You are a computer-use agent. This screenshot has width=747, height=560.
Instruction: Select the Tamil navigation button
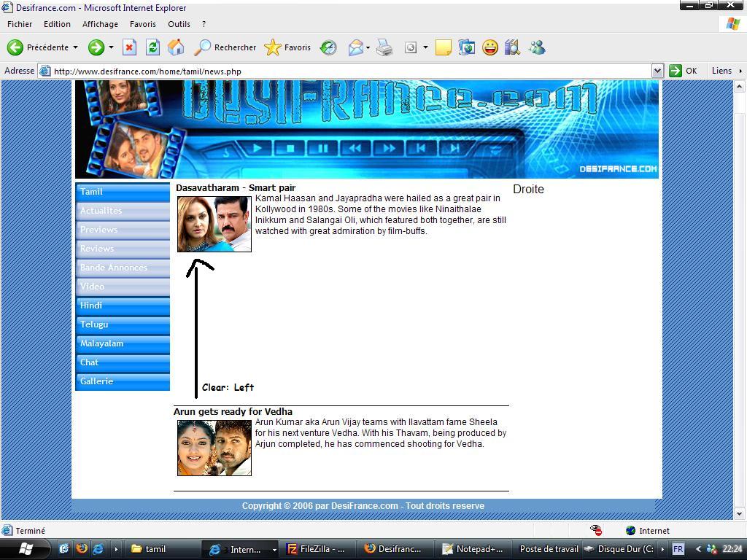[123, 192]
